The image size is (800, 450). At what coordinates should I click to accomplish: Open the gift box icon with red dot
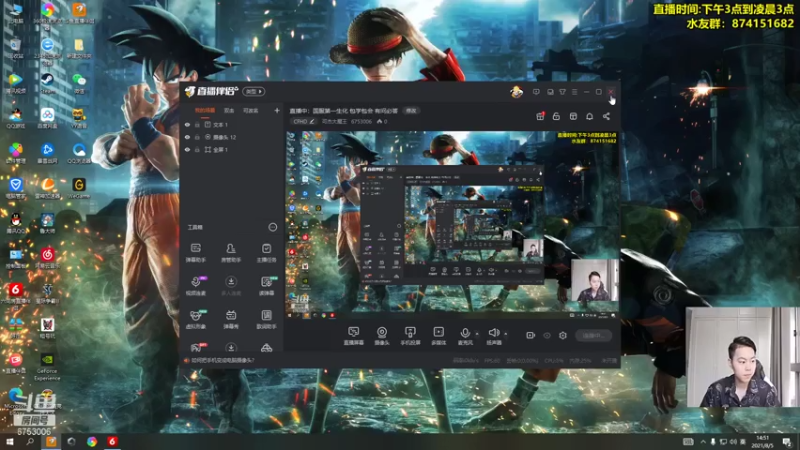540,116
